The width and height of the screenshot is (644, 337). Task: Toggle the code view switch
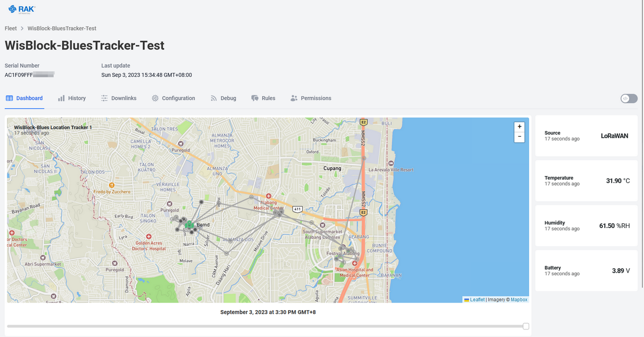[x=629, y=99]
